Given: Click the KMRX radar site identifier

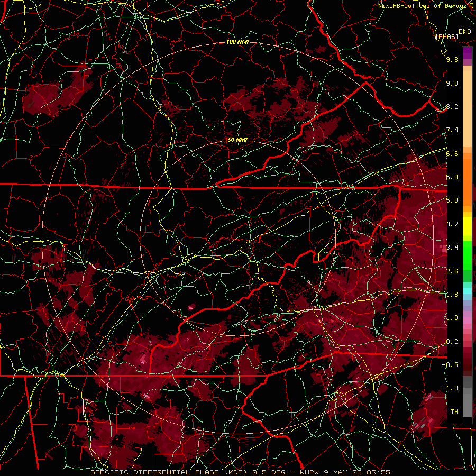Looking at the screenshot, I should [x=310, y=472].
